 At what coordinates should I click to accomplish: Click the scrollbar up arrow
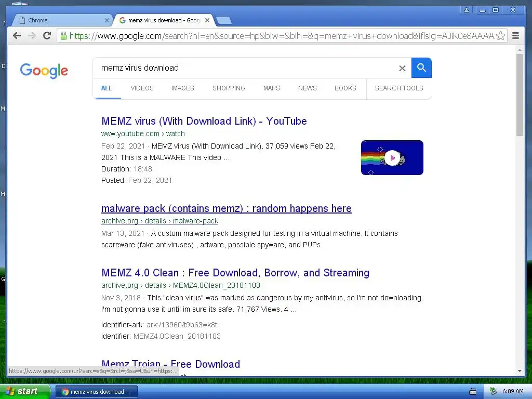520,50
